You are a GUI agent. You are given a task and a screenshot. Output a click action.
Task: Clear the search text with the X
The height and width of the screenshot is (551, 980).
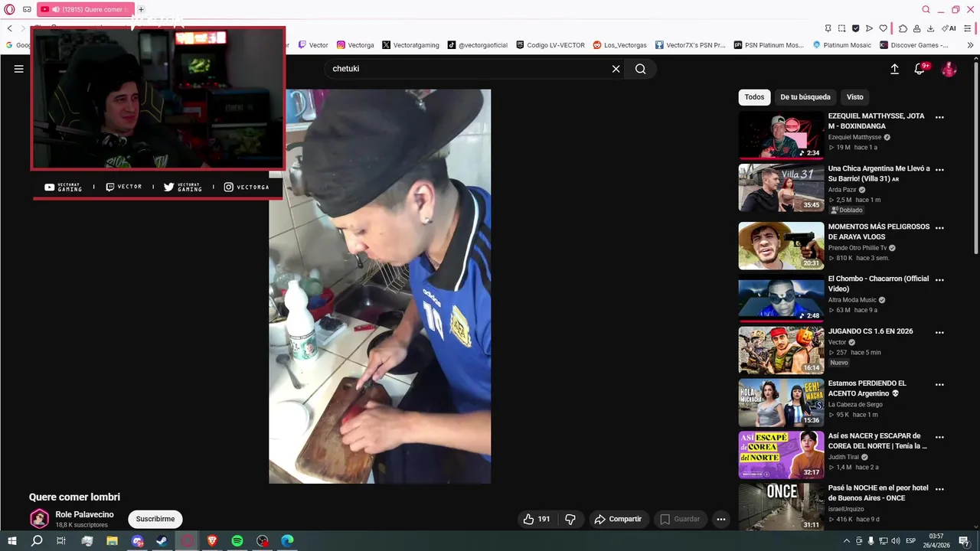616,69
